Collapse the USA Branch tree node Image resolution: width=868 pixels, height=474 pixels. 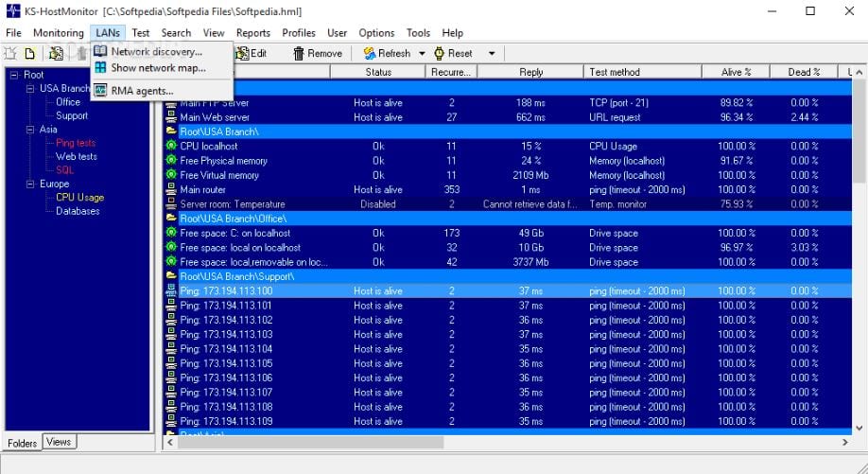30,89
